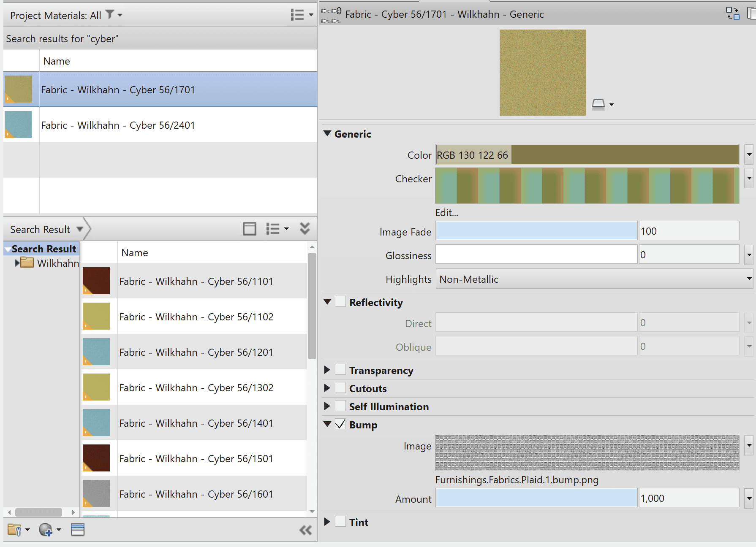Open the Bump Image options dropdown arrow

click(749, 445)
